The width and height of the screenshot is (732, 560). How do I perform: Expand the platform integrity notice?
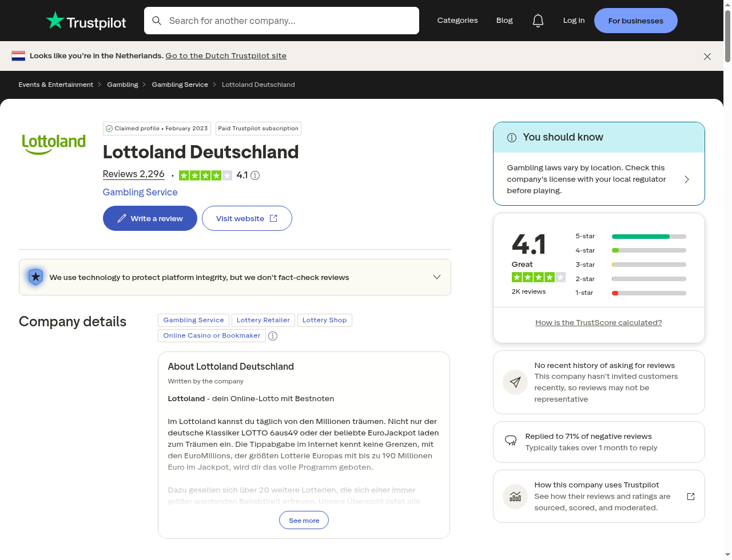coord(437,277)
